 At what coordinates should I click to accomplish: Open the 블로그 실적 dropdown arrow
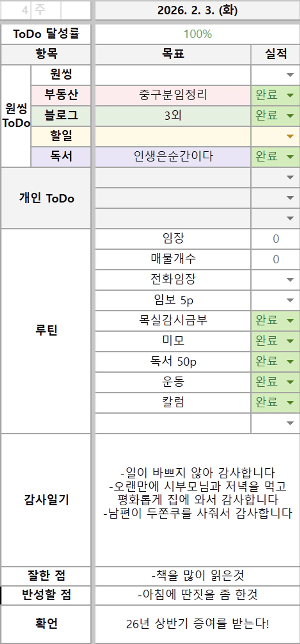click(x=290, y=116)
